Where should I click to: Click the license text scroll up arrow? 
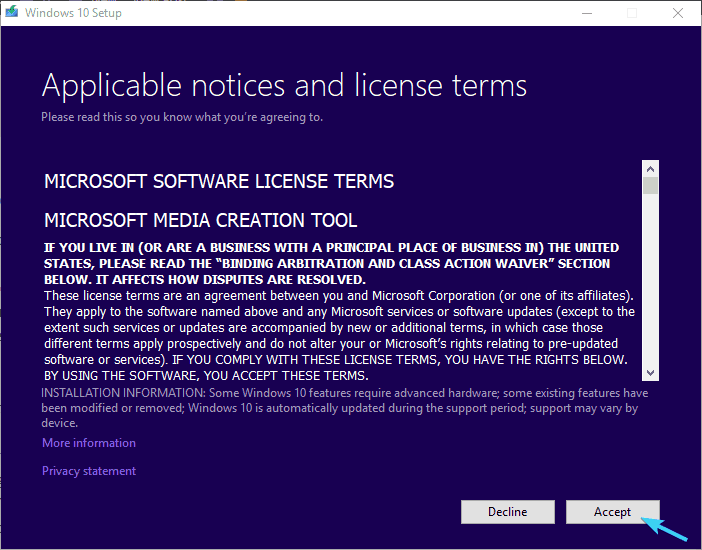(651, 169)
